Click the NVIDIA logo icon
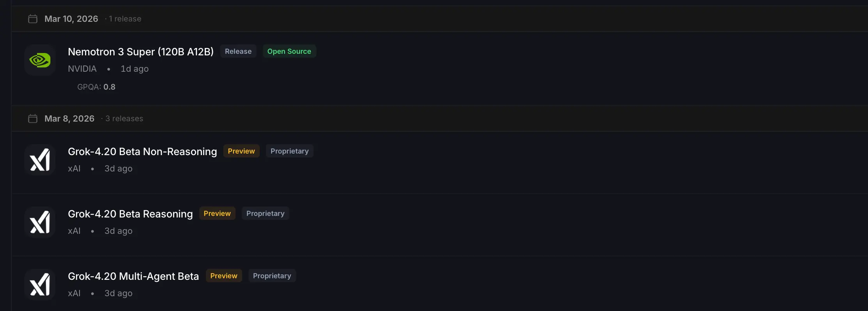This screenshot has width=868, height=311. pos(40,60)
